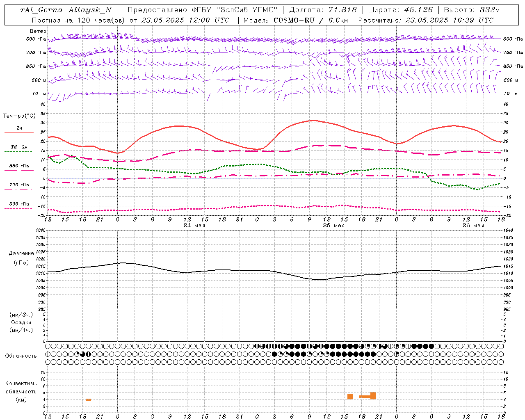This screenshot has height=420, width=525.
Task: Click the 24 мая date label
Action: (x=194, y=226)
